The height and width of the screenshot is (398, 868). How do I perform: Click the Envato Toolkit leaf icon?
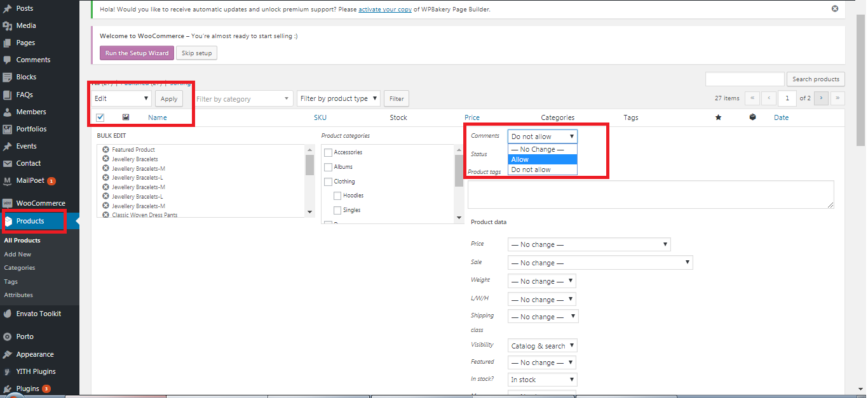tap(7, 314)
